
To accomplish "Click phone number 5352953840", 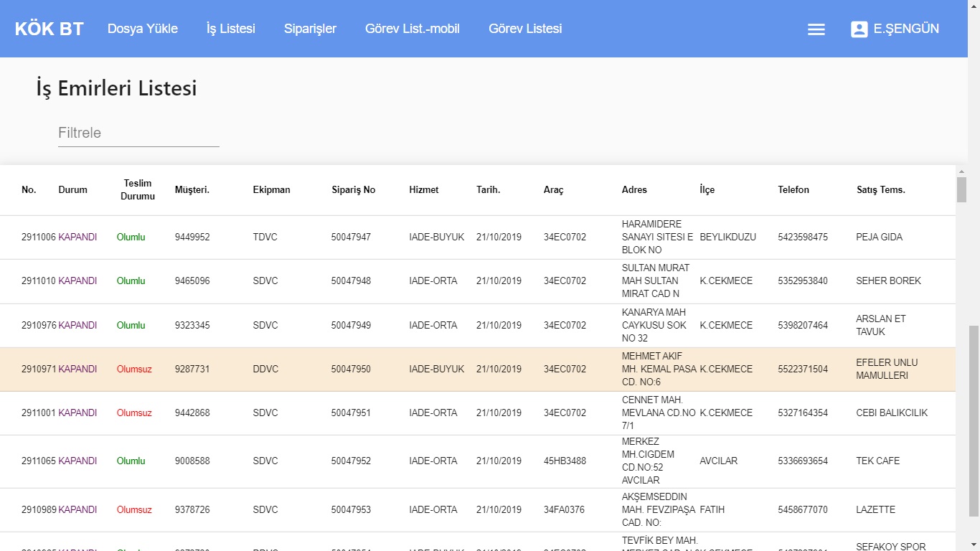I will point(803,281).
